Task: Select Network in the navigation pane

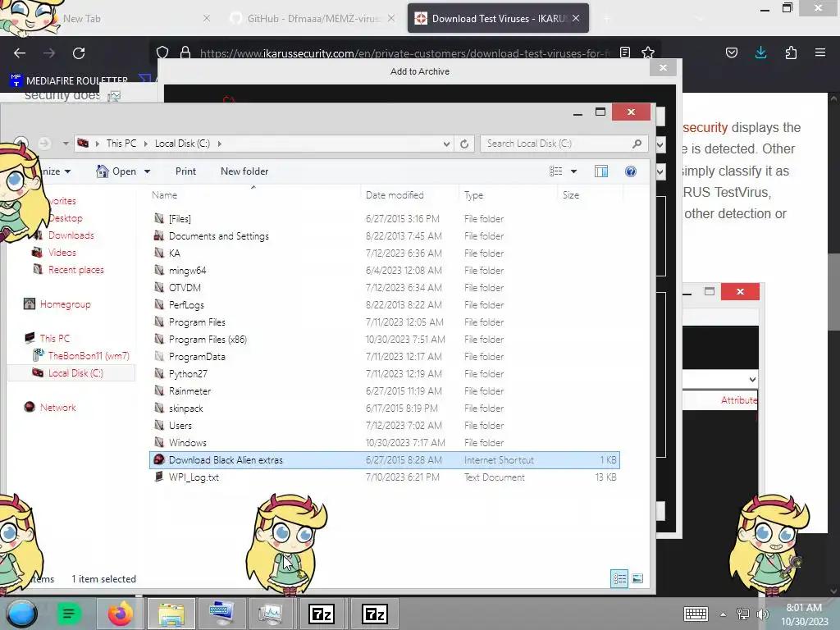Action: [57, 408]
